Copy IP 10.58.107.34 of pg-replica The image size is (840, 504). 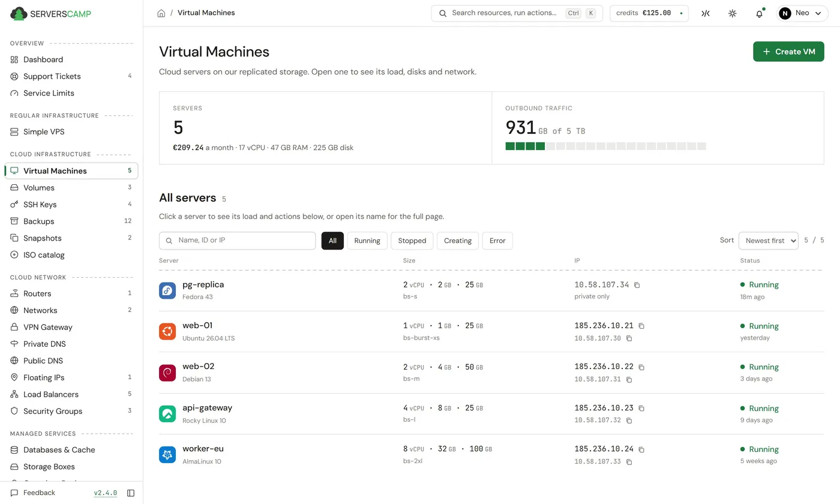pyautogui.click(x=637, y=285)
